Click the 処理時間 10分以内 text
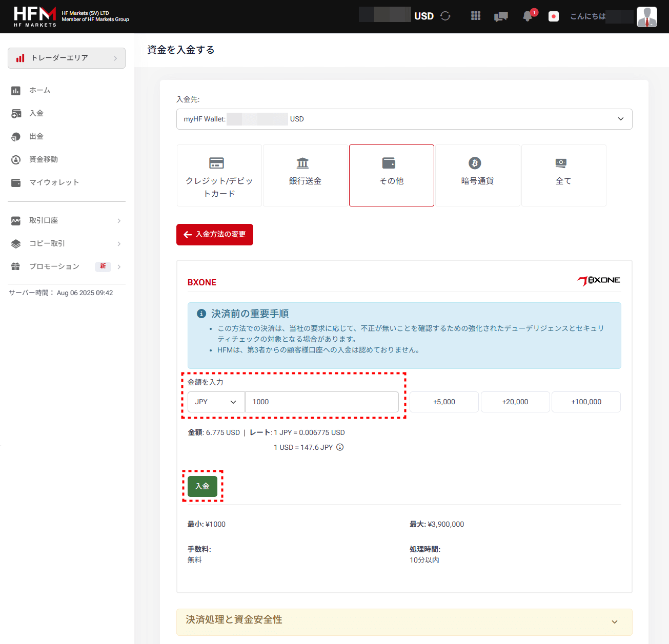The height and width of the screenshot is (644, 669). click(425, 554)
